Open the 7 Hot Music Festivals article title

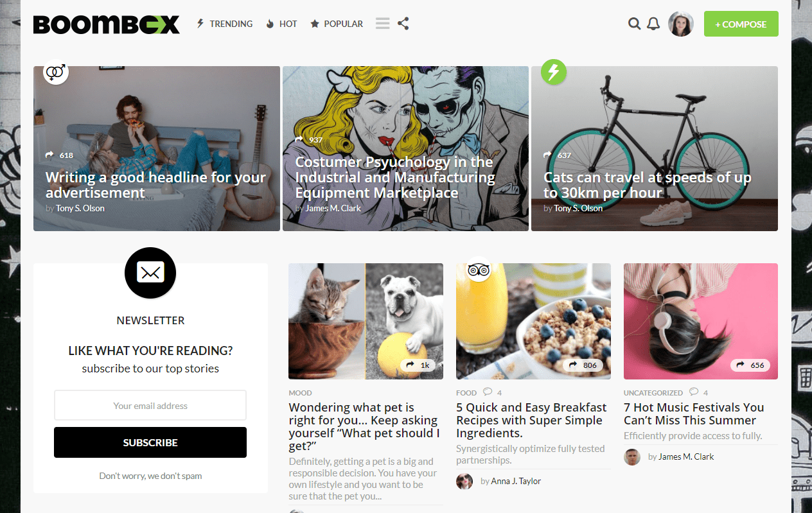pos(694,414)
